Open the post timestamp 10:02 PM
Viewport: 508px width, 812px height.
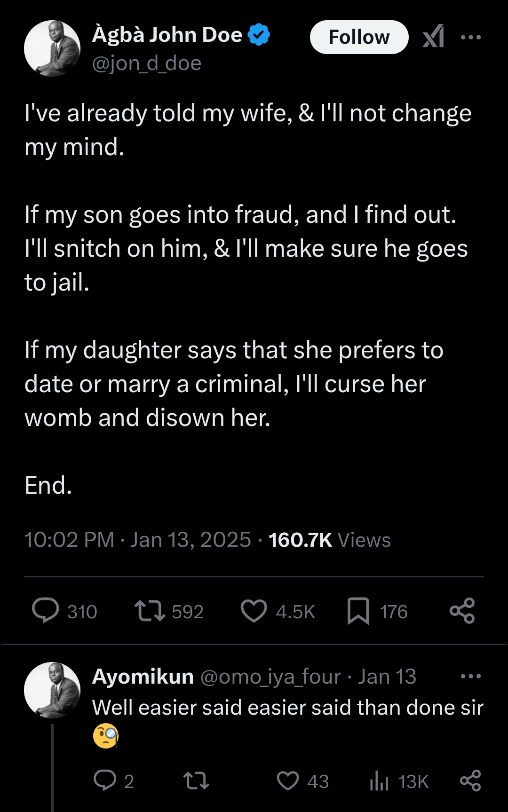coord(69,540)
